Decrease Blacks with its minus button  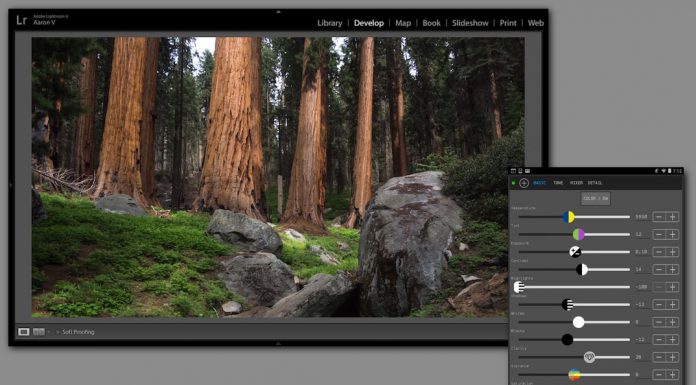659,340
